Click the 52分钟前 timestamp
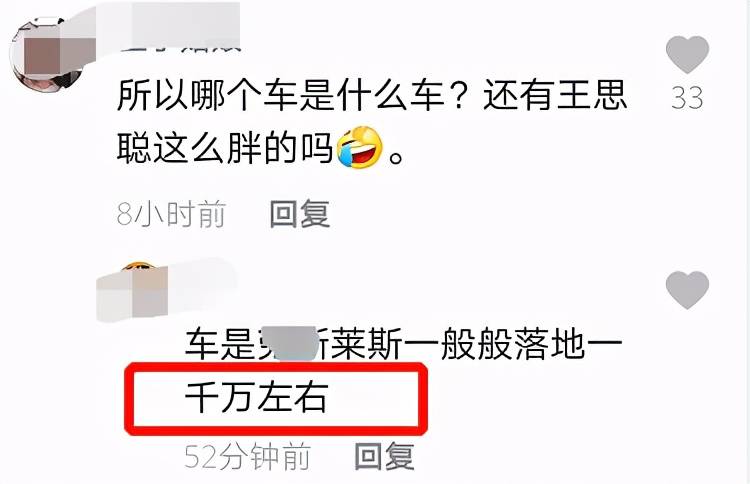This screenshot has height=484, width=750. (x=248, y=456)
